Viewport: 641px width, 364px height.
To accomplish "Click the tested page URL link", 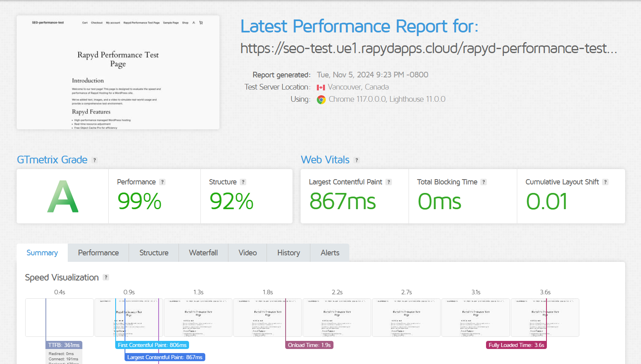I will (429, 48).
